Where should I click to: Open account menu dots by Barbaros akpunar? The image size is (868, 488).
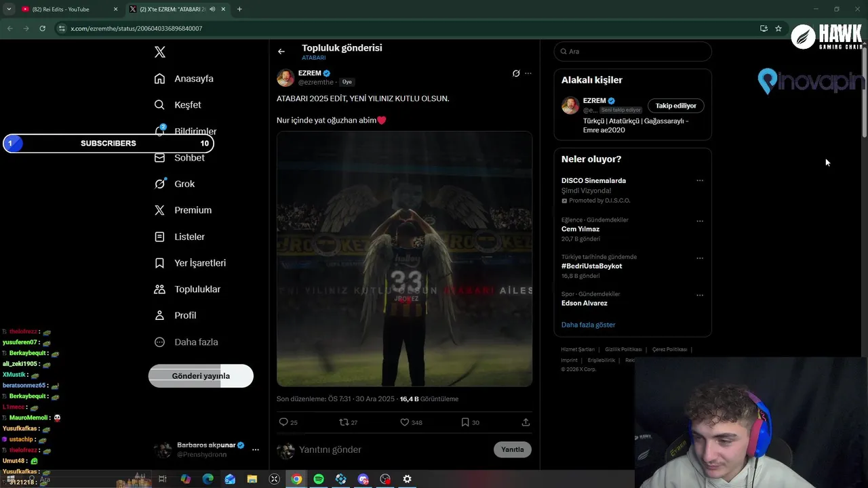pos(256,449)
